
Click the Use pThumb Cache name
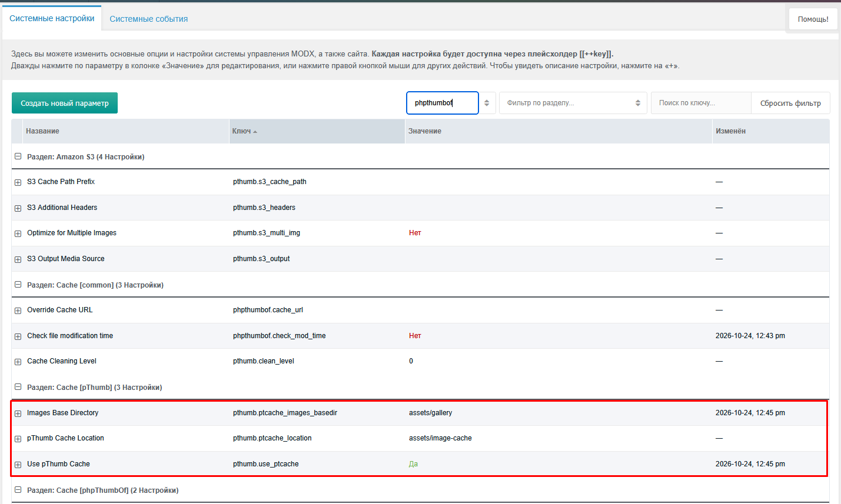pos(58,464)
